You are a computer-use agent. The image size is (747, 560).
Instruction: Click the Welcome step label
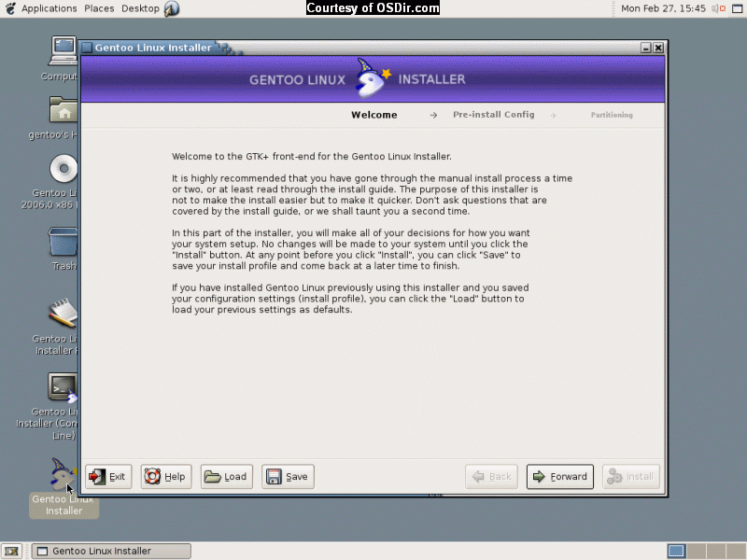click(x=374, y=115)
